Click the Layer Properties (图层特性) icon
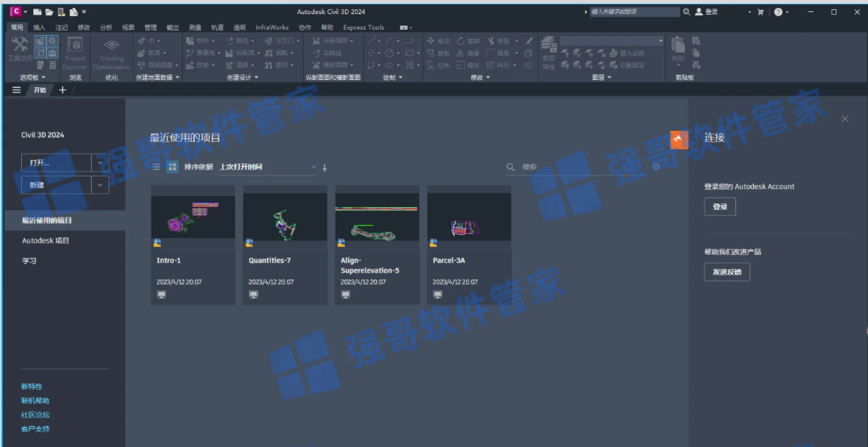 (548, 52)
